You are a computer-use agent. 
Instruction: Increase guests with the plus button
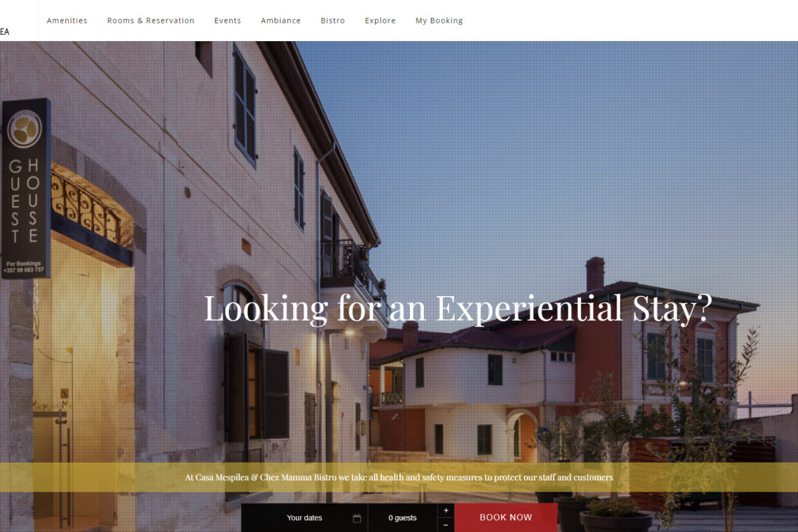coord(446,511)
